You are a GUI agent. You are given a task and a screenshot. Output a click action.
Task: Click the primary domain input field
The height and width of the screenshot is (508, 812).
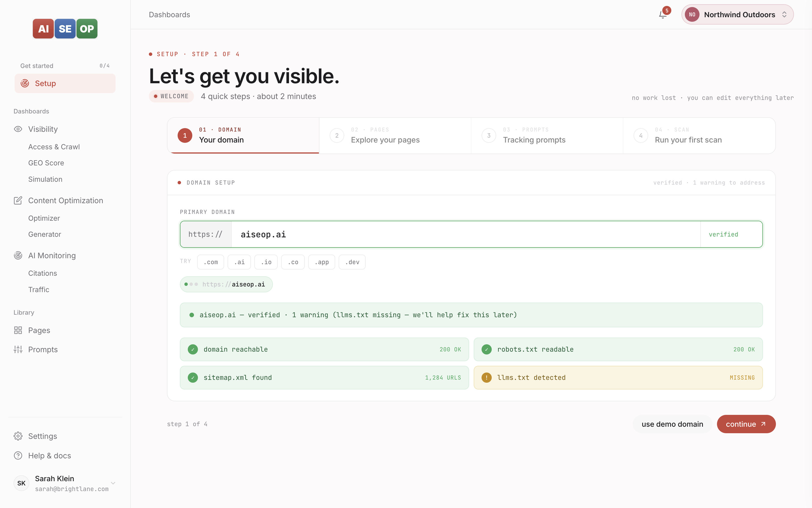(x=466, y=234)
